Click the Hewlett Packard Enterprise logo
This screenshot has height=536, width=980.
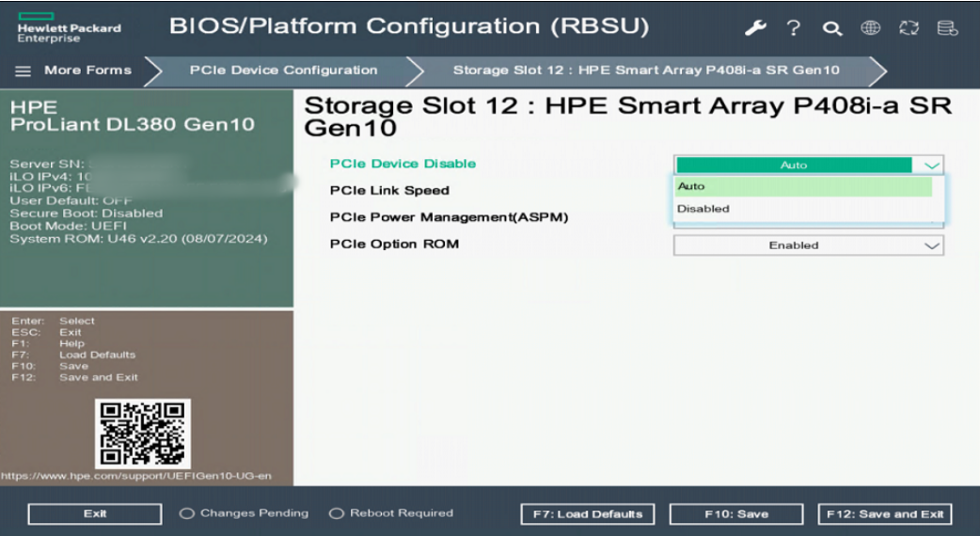(69, 28)
